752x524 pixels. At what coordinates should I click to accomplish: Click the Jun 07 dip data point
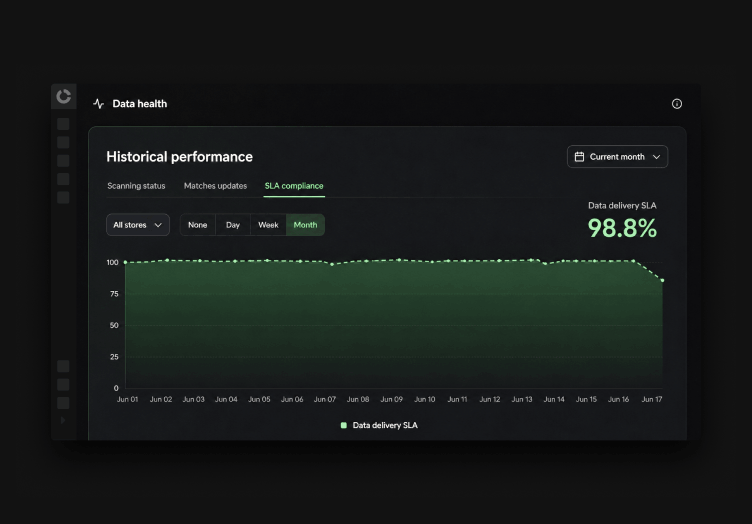(332, 264)
